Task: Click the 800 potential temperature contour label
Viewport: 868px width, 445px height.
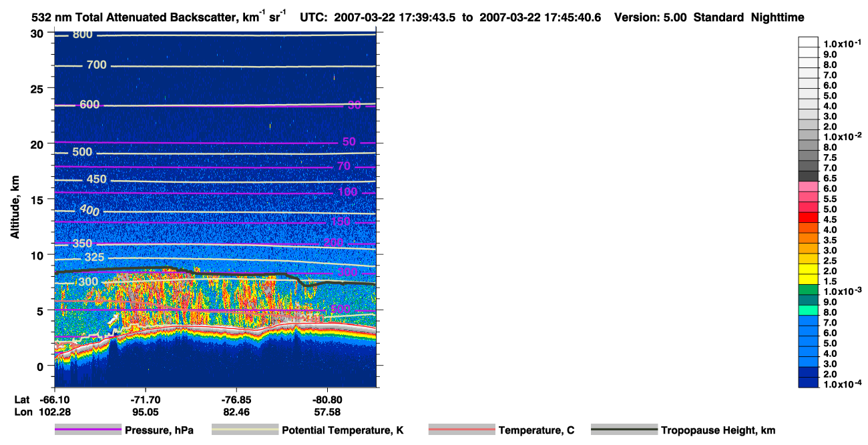Action: pyautogui.click(x=83, y=35)
